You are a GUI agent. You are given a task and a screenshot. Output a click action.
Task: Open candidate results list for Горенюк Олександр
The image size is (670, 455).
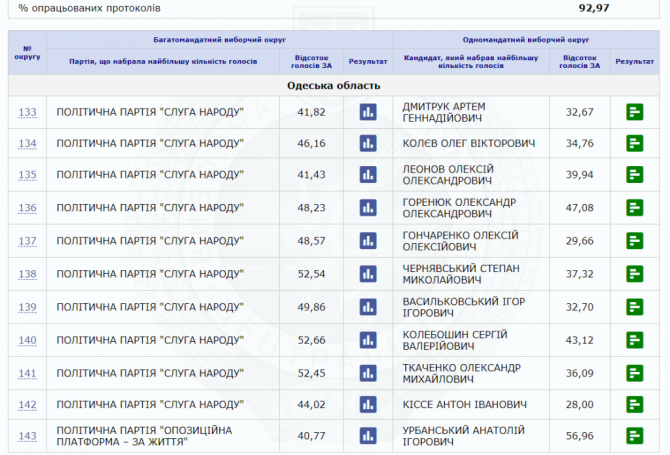(635, 208)
